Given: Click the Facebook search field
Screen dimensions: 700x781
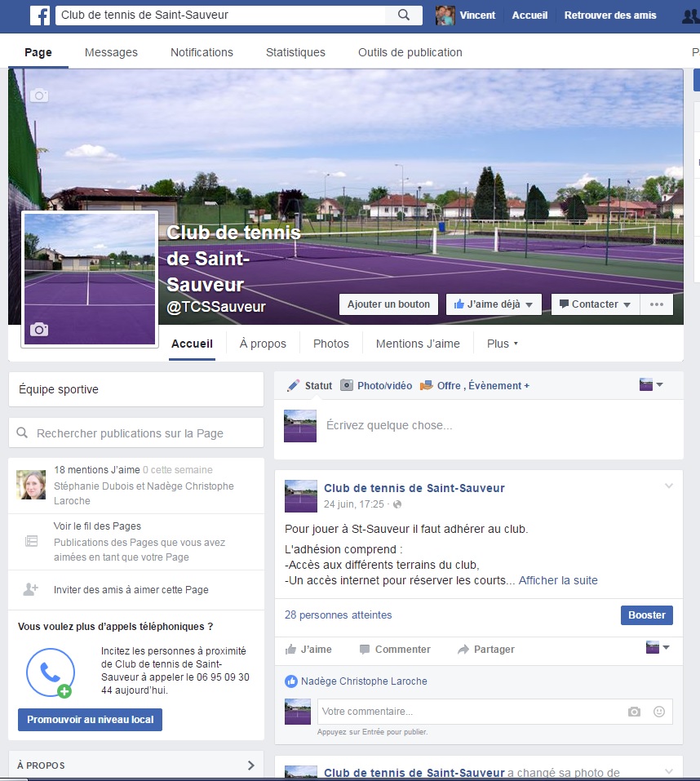Looking at the screenshot, I should pyautogui.click(x=220, y=15).
